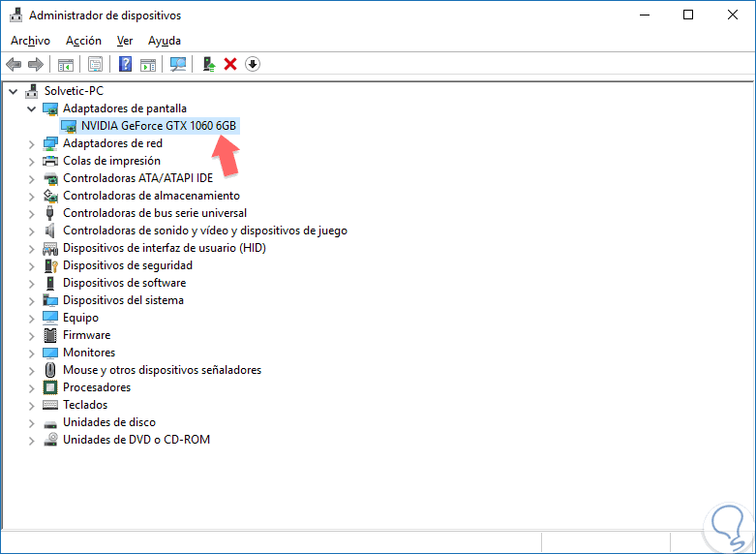The height and width of the screenshot is (554, 756).
Task: Expand the Unidades de DVD o CD-ROM chevron
Action: click(x=31, y=440)
